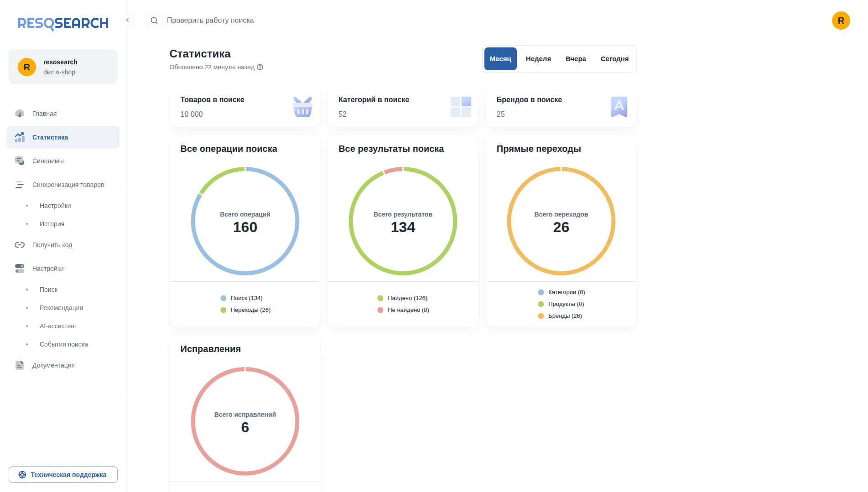This screenshot has width=868, height=492.
Task: Click the Главная gauge icon in sidebar
Action: pos(20,114)
